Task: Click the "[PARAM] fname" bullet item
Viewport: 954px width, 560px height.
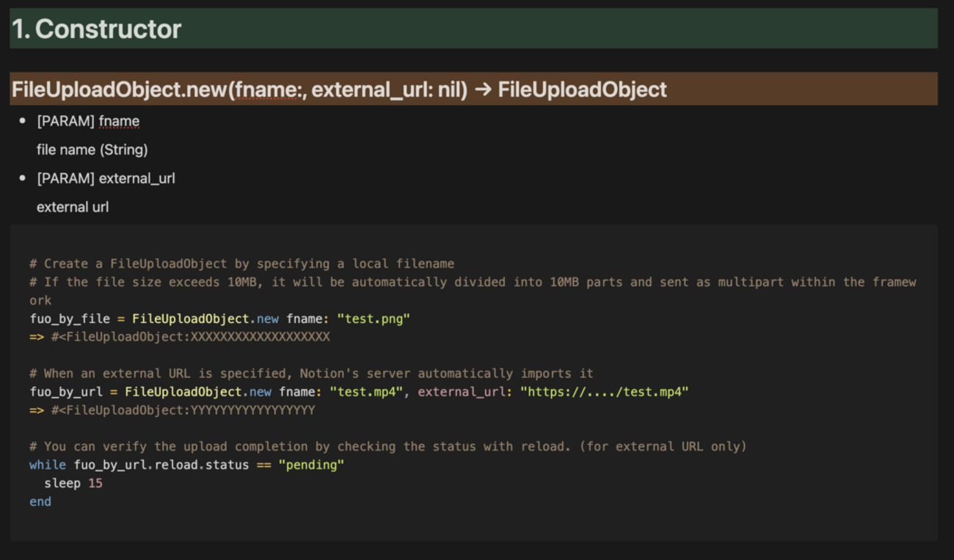Action: click(88, 121)
